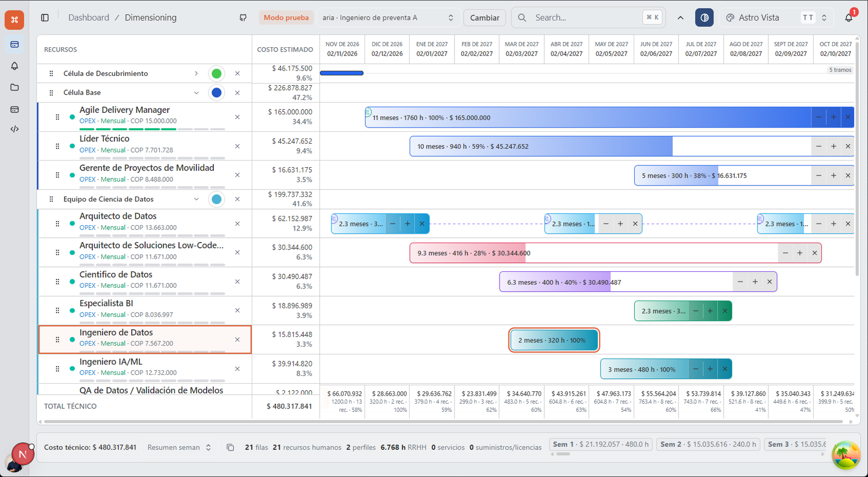Viewport: 868px width, 477px height.
Task: Click plus on the 9.3 meses timeline bar
Action: click(800, 253)
